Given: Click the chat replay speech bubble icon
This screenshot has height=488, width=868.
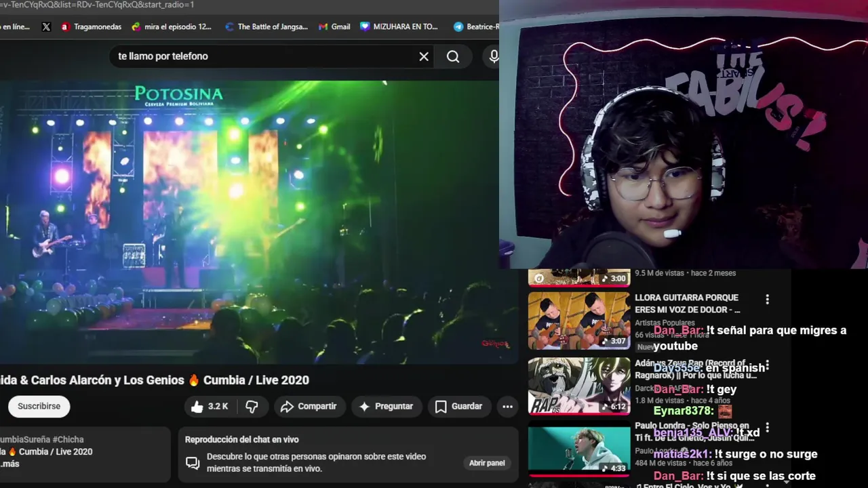Looking at the screenshot, I should 193,463.
